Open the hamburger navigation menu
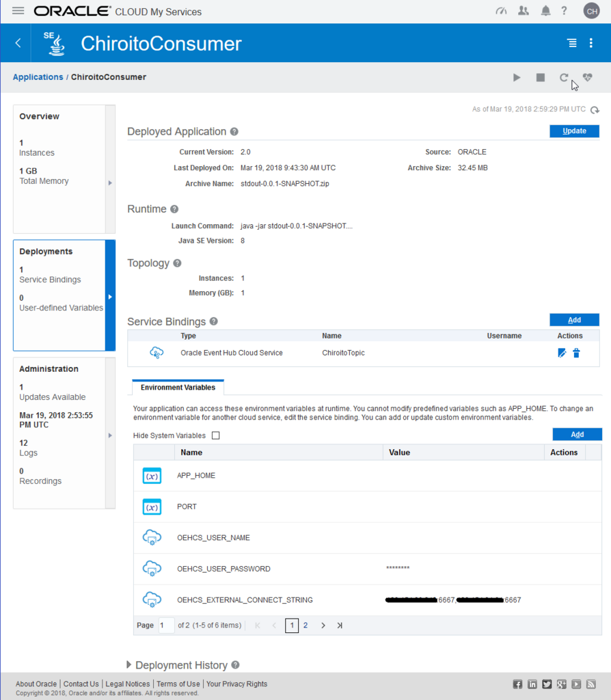This screenshot has height=700, width=611. [x=18, y=11]
